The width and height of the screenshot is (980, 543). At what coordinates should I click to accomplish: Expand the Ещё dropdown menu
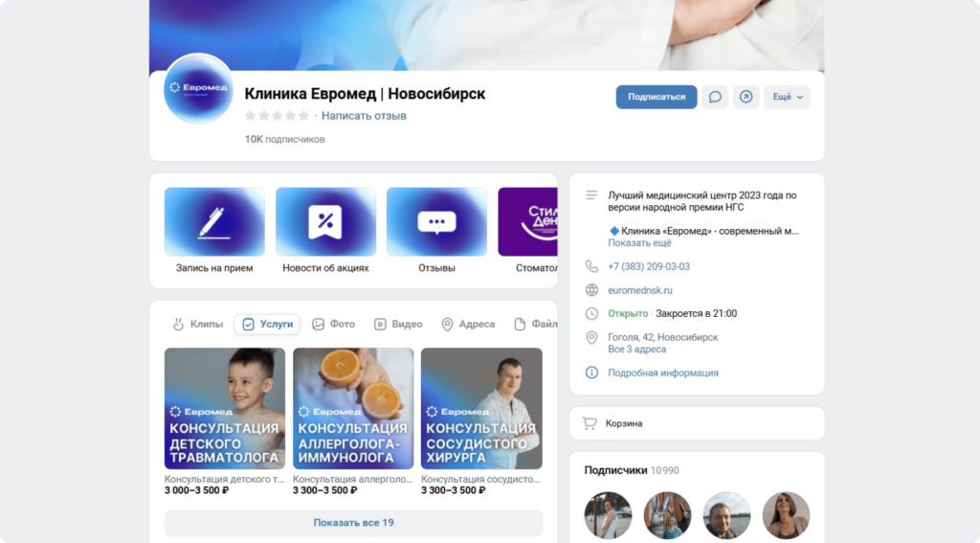pos(787,97)
